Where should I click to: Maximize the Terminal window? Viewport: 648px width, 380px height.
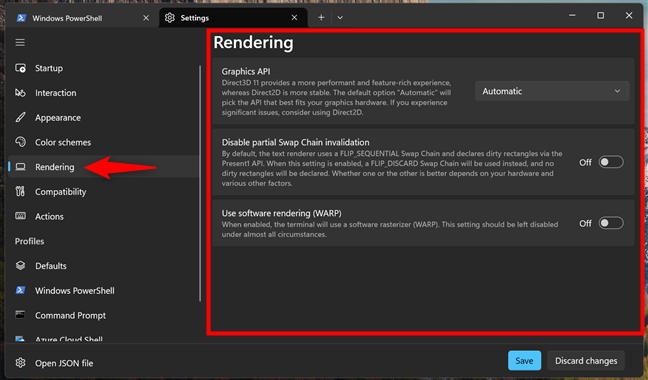(x=600, y=16)
